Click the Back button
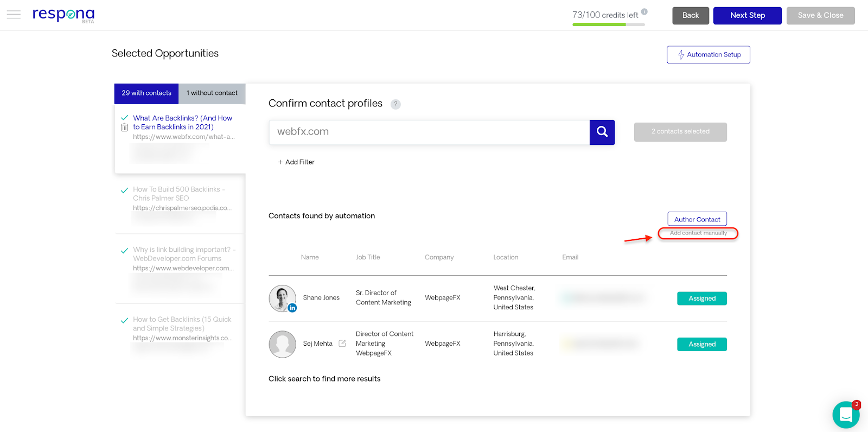Viewport: 868px width, 432px height. (x=691, y=16)
